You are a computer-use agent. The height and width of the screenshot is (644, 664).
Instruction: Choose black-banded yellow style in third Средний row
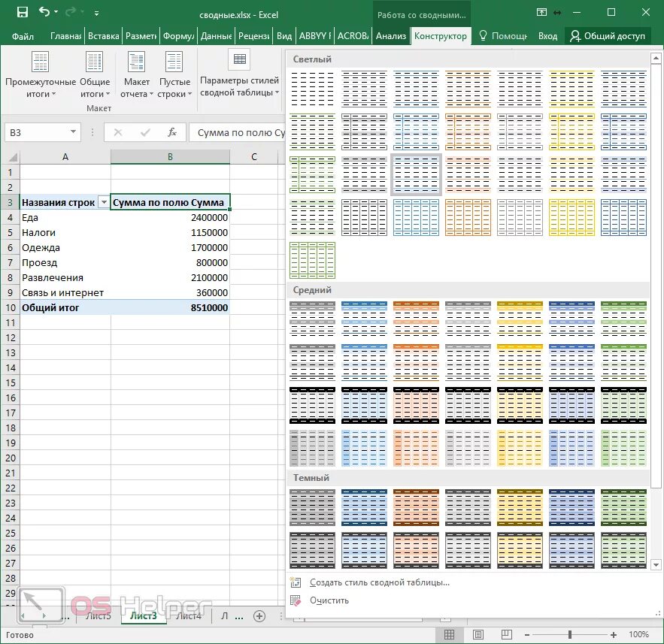[520, 405]
